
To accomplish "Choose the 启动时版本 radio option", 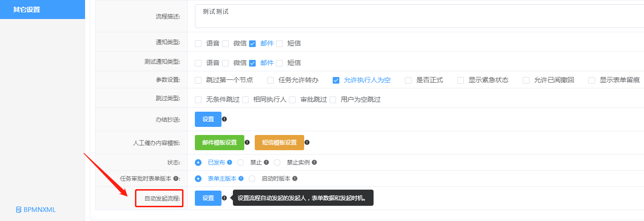I will point(252,179).
